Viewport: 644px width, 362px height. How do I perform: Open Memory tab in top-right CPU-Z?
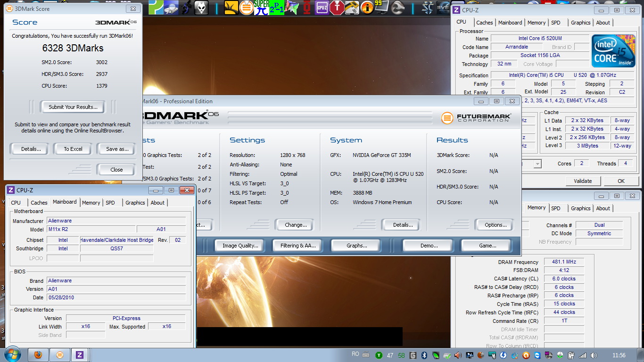click(x=537, y=23)
